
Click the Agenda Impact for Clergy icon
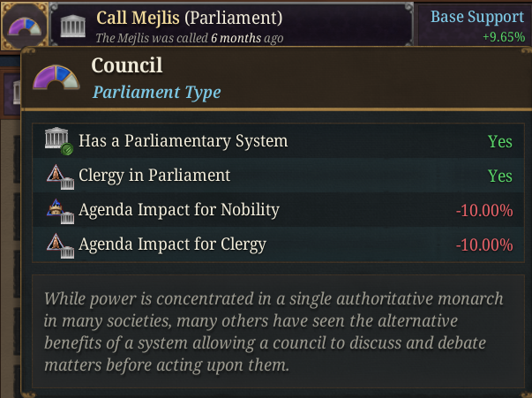click(x=60, y=245)
